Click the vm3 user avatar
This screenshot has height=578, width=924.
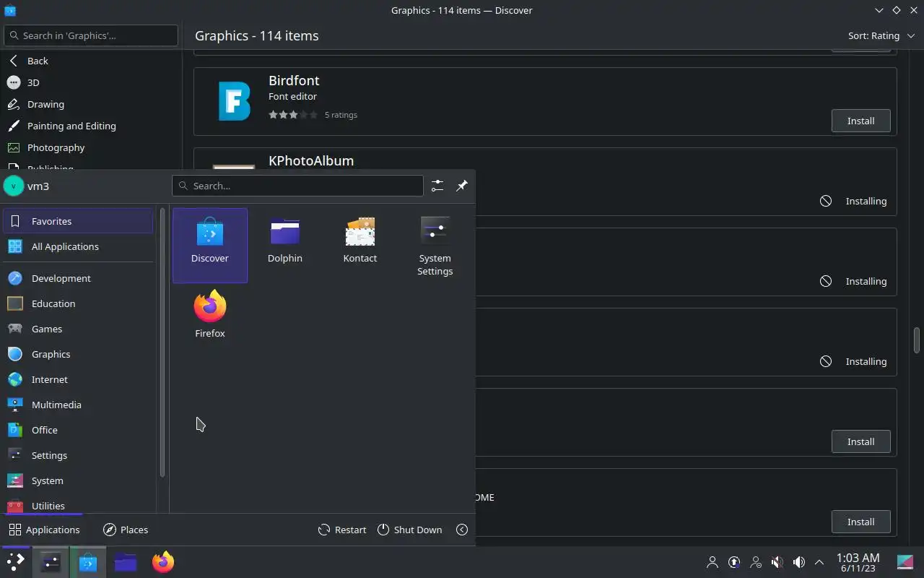point(14,186)
